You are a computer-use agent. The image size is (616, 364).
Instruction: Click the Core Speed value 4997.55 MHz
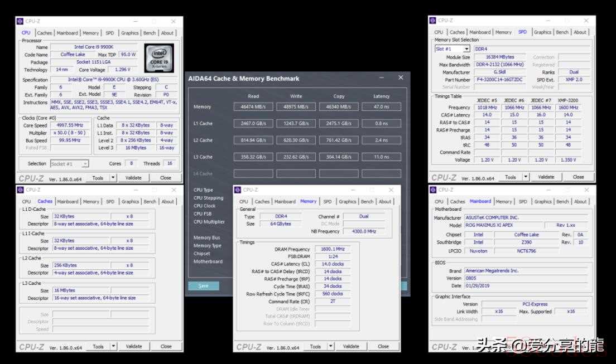pyautogui.click(x=70, y=125)
